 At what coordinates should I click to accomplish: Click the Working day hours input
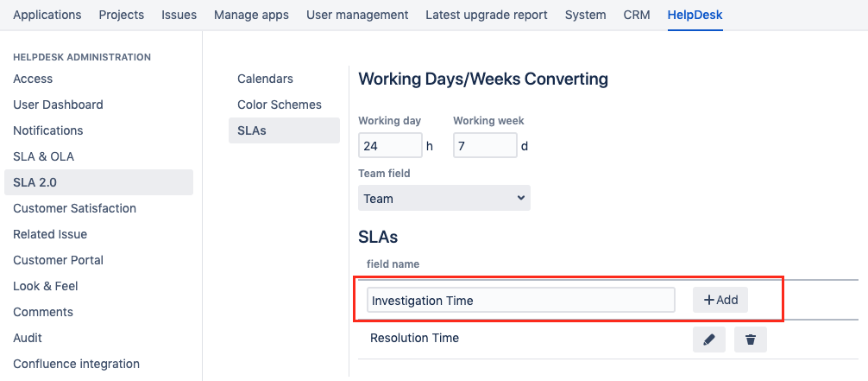tap(390, 146)
